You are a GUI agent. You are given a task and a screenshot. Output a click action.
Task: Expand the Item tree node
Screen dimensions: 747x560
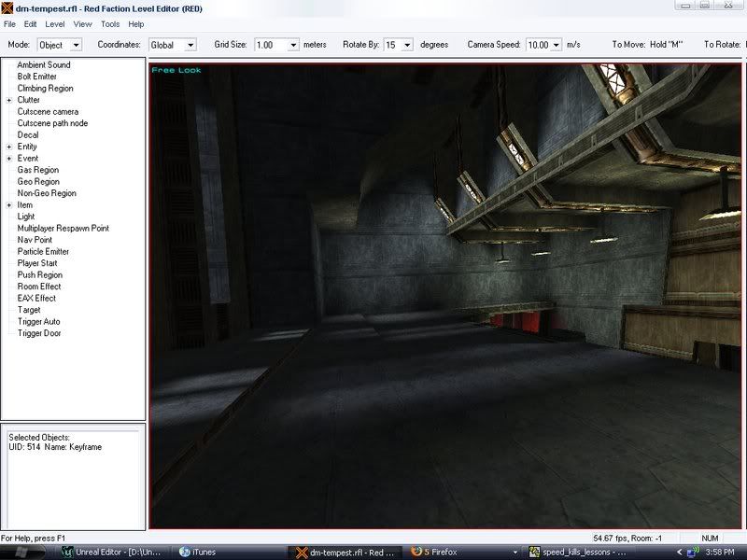[x=9, y=205]
